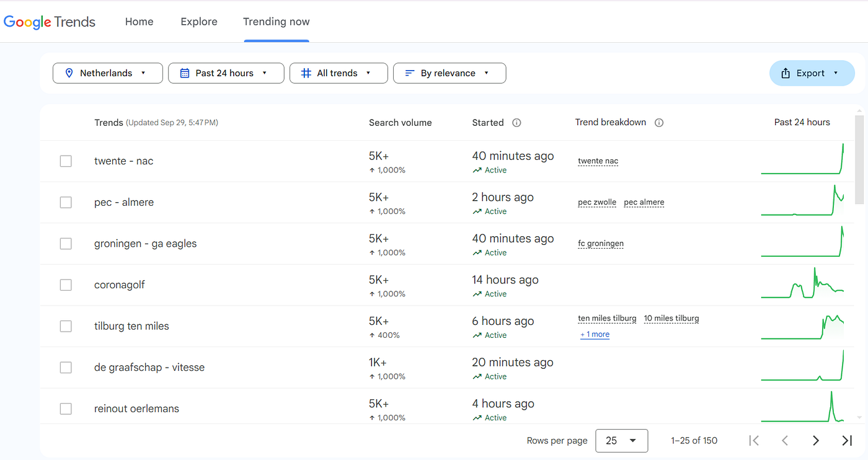The height and width of the screenshot is (460, 868).
Task: Open the Past 24 hours time filter
Action: 226,73
